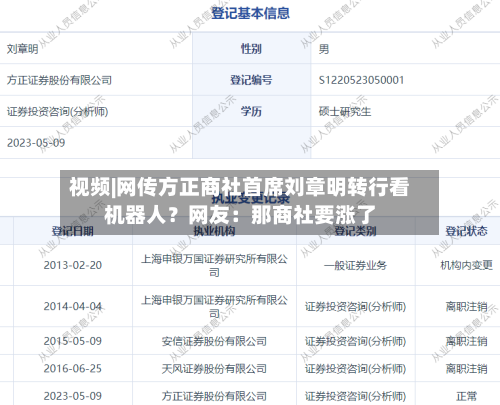Select the name 刘章明
Screen dimensions: 500x405
click(22, 49)
